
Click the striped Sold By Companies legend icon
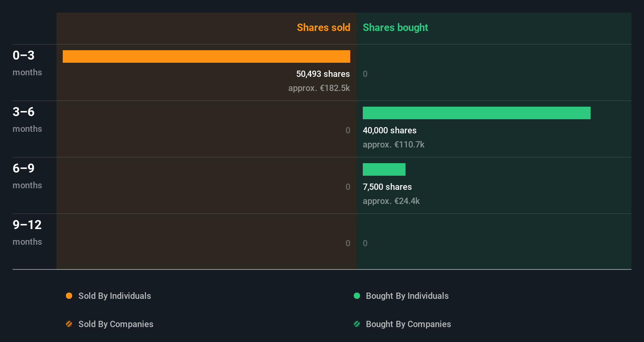coord(69,324)
